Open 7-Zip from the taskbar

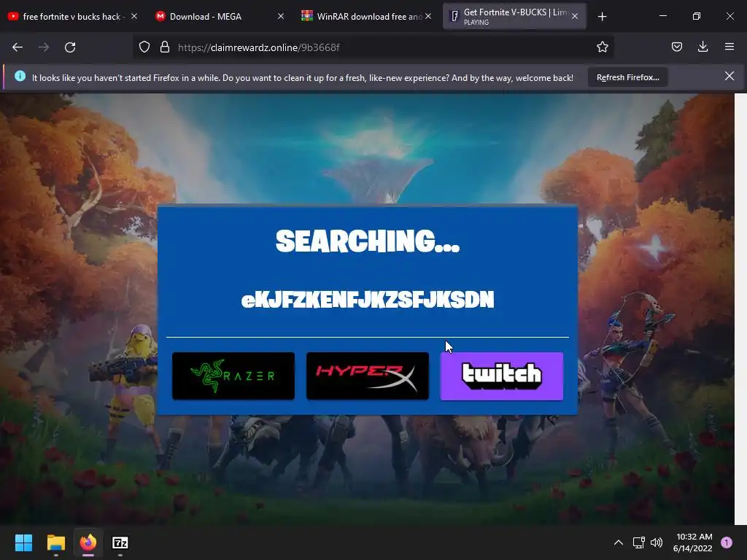120,542
